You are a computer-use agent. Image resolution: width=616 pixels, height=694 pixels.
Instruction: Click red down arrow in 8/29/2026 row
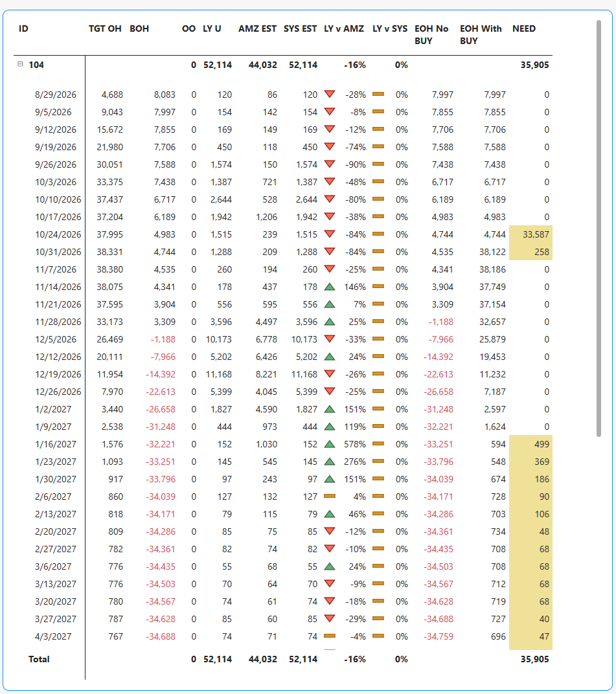pyautogui.click(x=330, y=94)
